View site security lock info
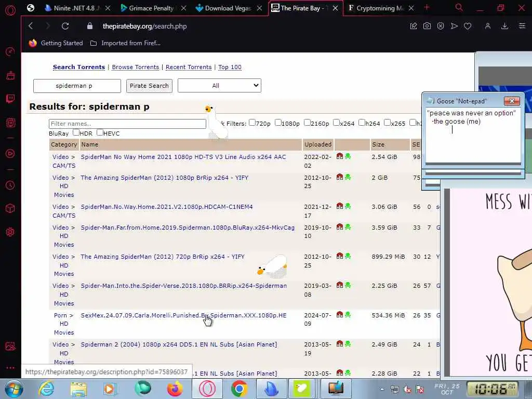Image resolution: width=532 pixels, height=399 pixels. point(89,26)
